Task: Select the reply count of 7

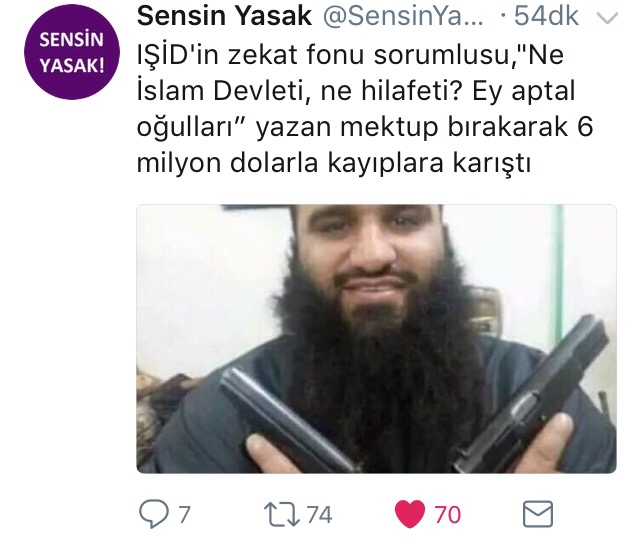Action: coord(185,515)
